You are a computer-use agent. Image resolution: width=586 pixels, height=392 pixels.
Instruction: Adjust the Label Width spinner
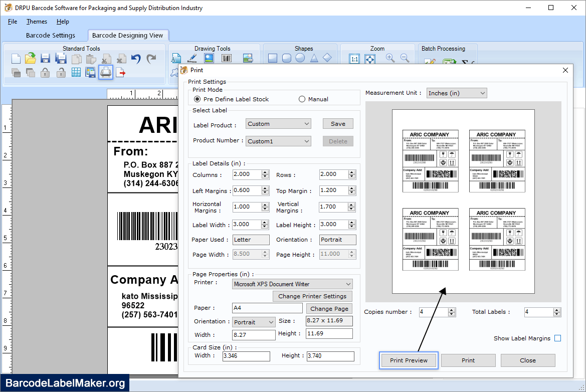tap(265, 225)
